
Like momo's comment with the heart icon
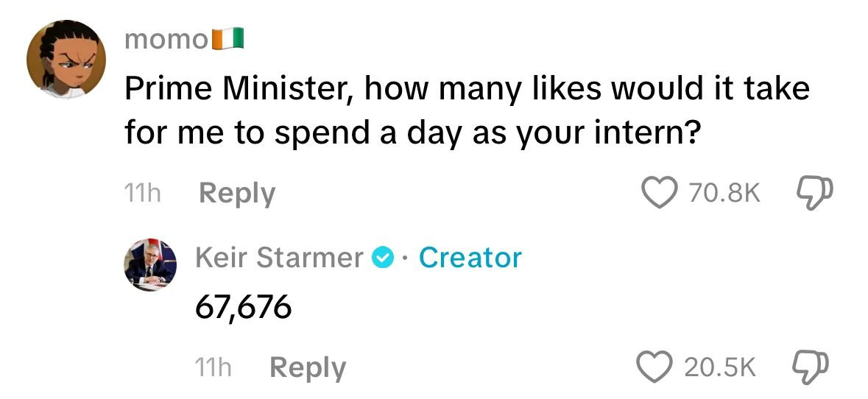pyautogui.click(x=660, y=193)
